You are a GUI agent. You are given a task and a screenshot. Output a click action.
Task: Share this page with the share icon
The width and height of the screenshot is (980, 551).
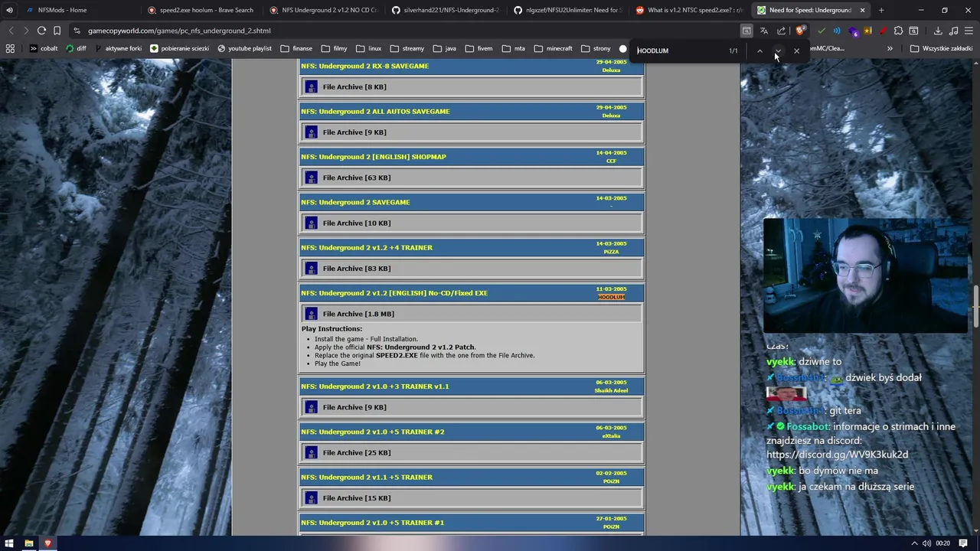point(781,31)
